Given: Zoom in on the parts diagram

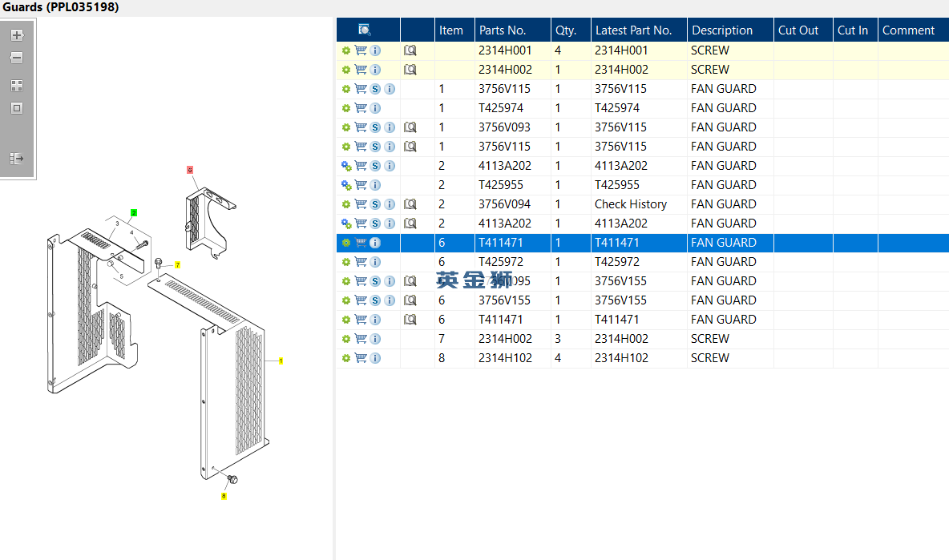Looking at the screenshot, I should pos(17,35).
